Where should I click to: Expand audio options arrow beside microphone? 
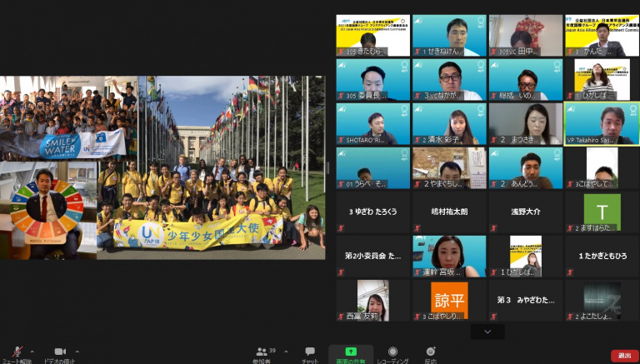click(x=33, y=351)
